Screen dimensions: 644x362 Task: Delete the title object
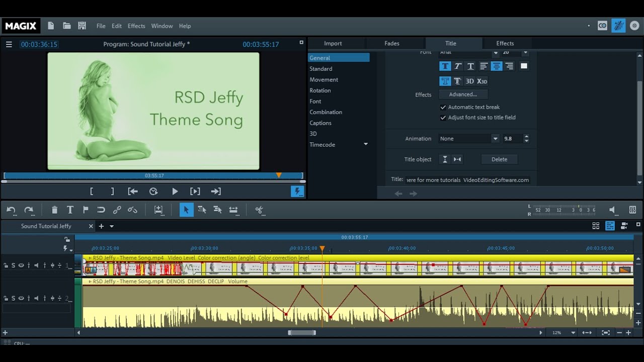click(500, 159)
